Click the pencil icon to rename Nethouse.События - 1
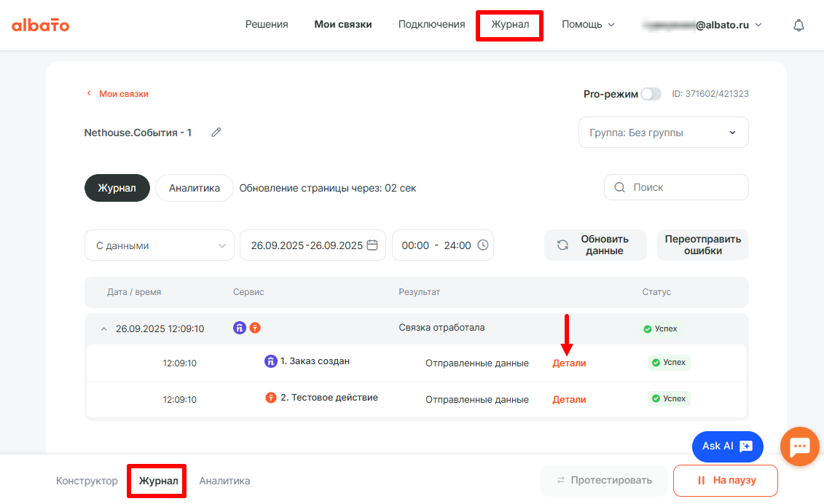Image resolution: width=824 pixels, height=504 pixels. [x=216, y=133]
